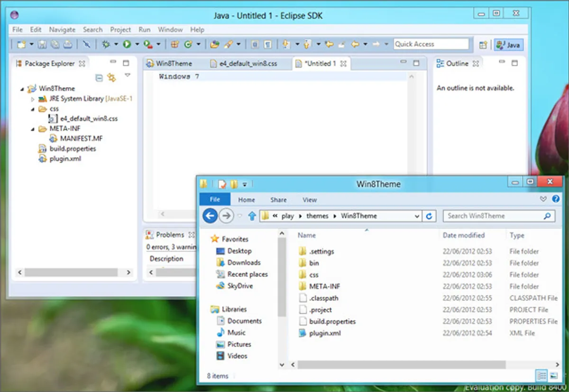Minimize the Outline view

(502, 62)
